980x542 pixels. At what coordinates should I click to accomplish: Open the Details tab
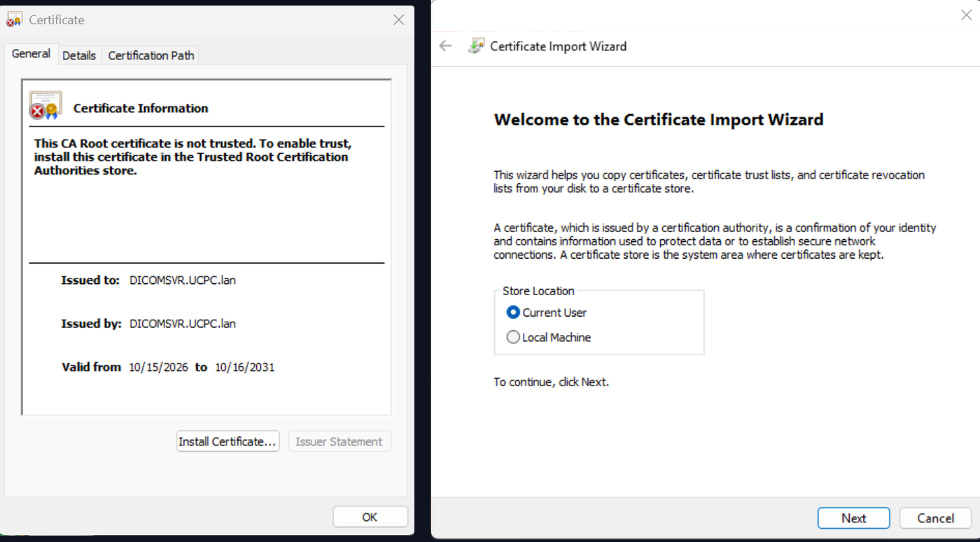point(79,55)
